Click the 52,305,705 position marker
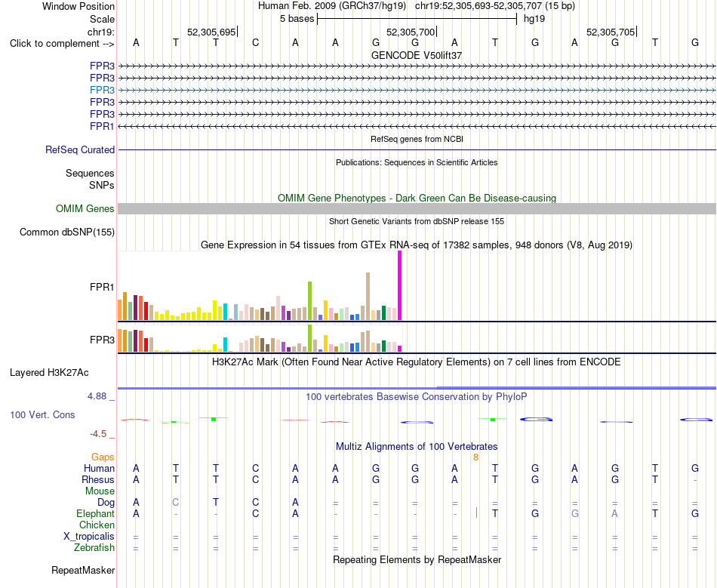717x588 pixels. pos(611,32)
